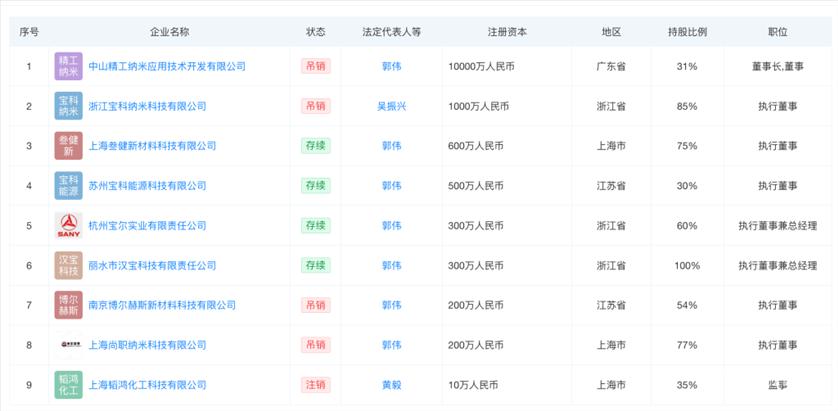Click the 精工纳米 company logo icon
This screenshot has height=411, width=838.
(x=68, y=66)
